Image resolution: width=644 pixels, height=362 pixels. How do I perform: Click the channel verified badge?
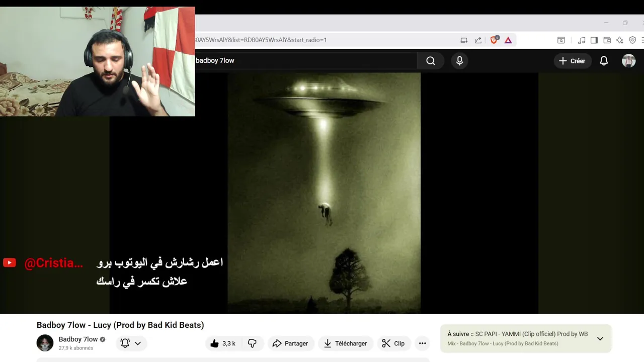pyautogui.click(x=103, y=339)
